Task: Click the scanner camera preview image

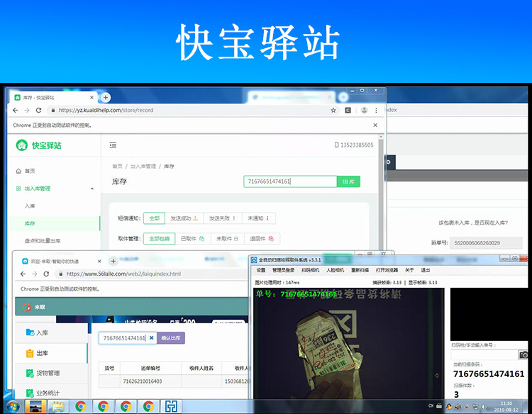Action: [349, 343]
